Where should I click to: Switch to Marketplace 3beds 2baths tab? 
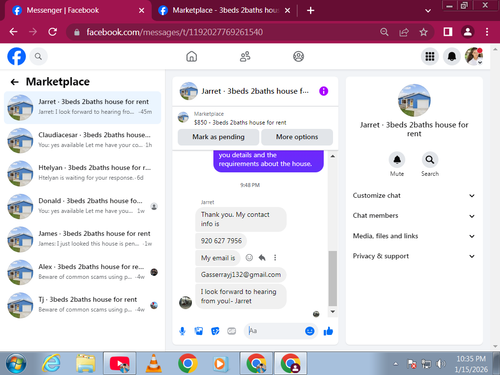[x=224, y=10]
